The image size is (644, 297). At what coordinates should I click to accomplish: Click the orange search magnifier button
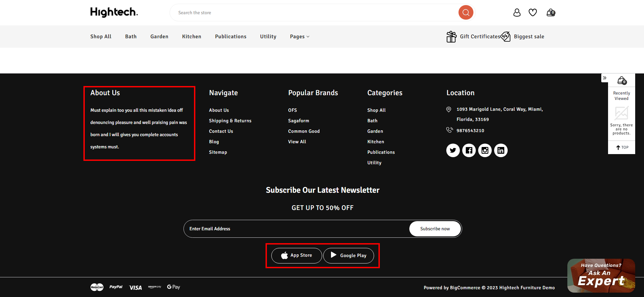(466, 13)
